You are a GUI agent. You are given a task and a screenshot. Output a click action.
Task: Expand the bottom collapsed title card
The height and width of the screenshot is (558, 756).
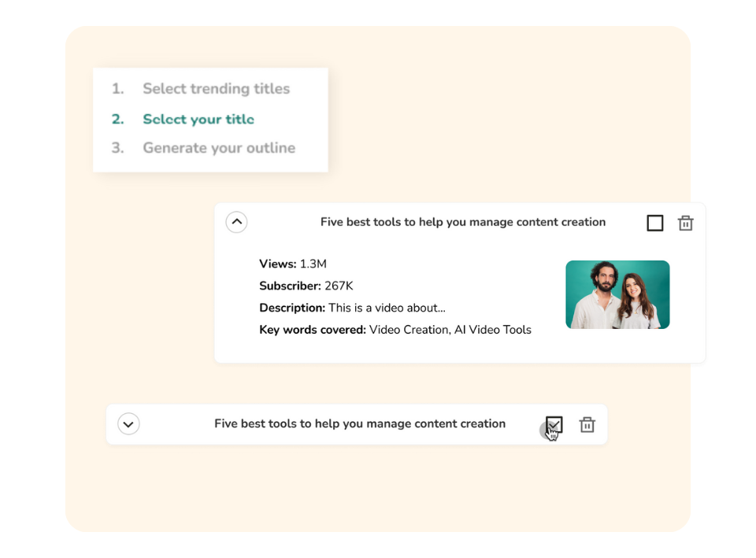[x=128, y=423]
